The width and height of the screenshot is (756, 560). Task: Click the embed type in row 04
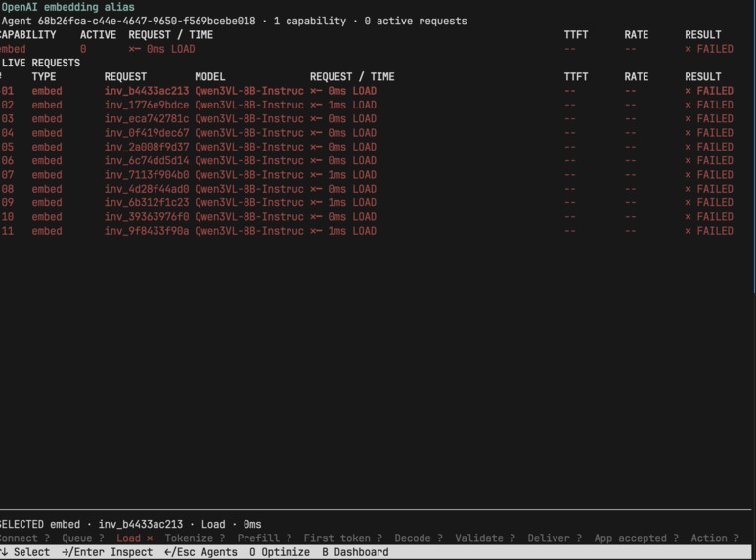coord(47,133)
